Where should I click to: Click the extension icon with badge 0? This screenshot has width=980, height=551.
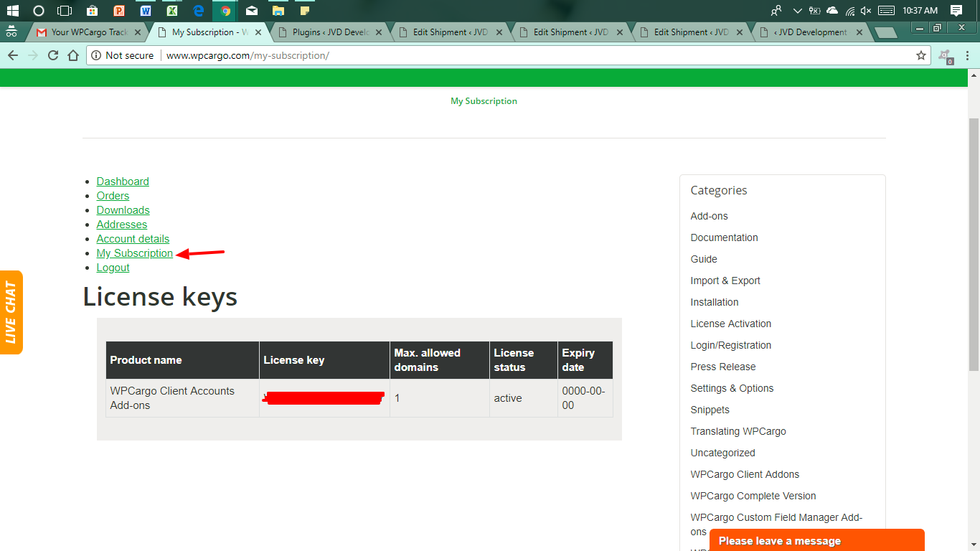coord(946,56)
